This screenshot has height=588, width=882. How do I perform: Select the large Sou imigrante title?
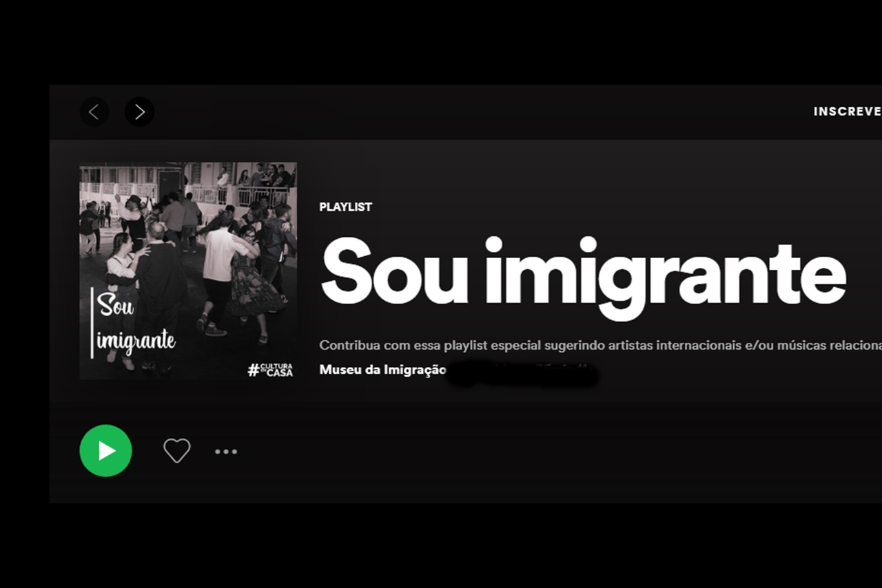pos(583,273)
